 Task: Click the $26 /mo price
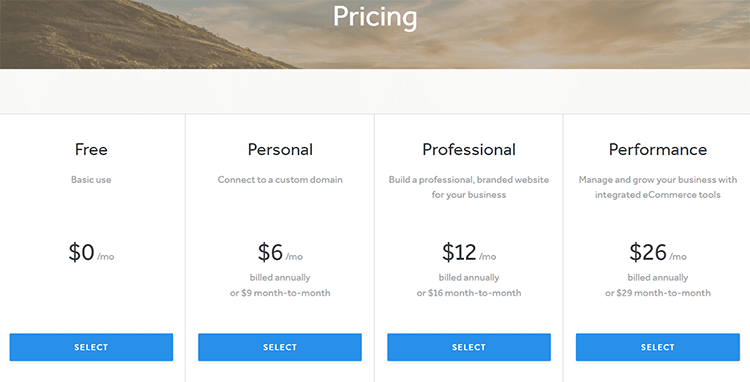point(658,252)
